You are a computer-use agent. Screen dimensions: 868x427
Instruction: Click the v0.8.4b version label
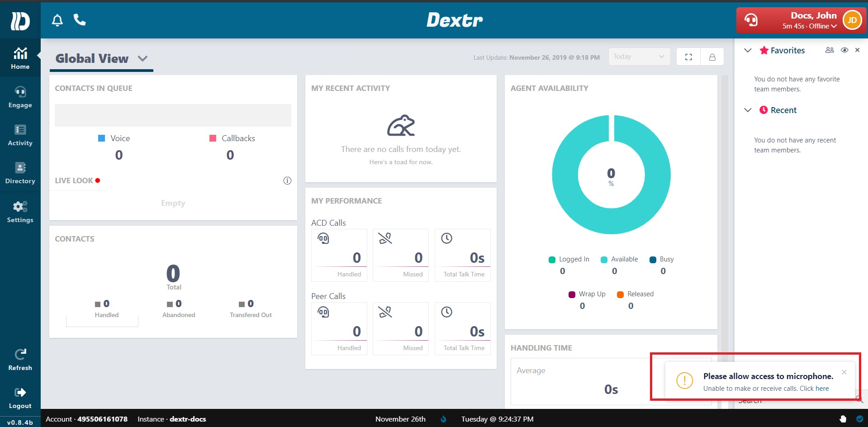[x=20, y=422]
